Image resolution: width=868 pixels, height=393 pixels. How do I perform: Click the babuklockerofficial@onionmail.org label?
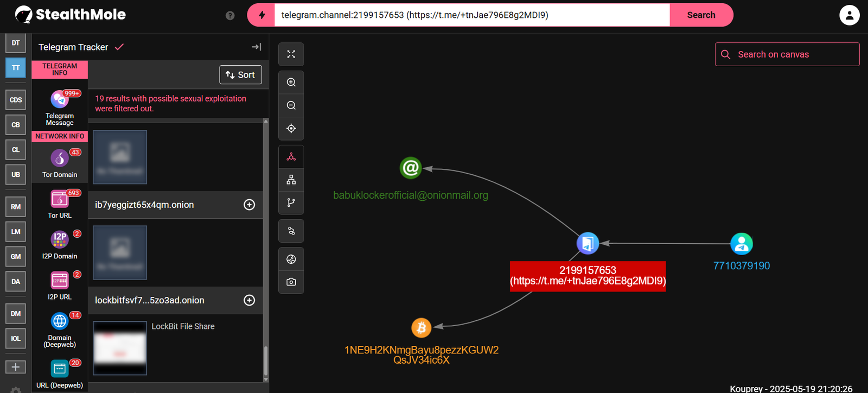point(411,195)
